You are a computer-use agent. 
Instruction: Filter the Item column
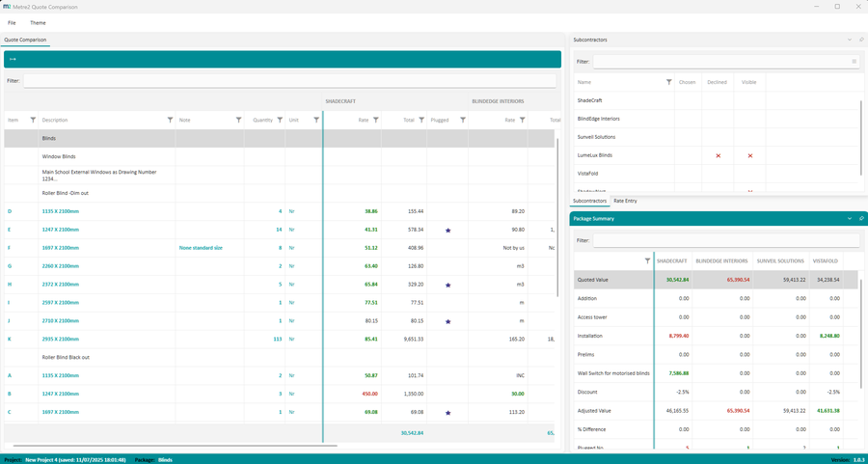coord(33,120)
